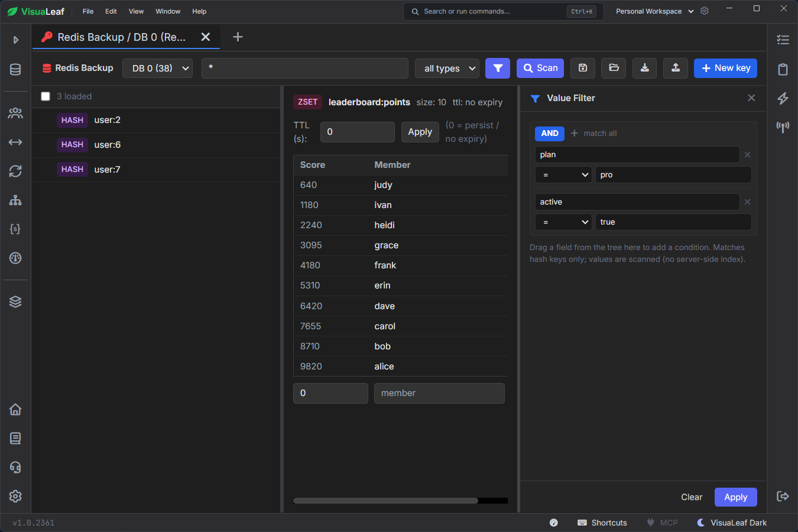
Task: Open the settings gear in sidebar
Action: tap(15, 496)
